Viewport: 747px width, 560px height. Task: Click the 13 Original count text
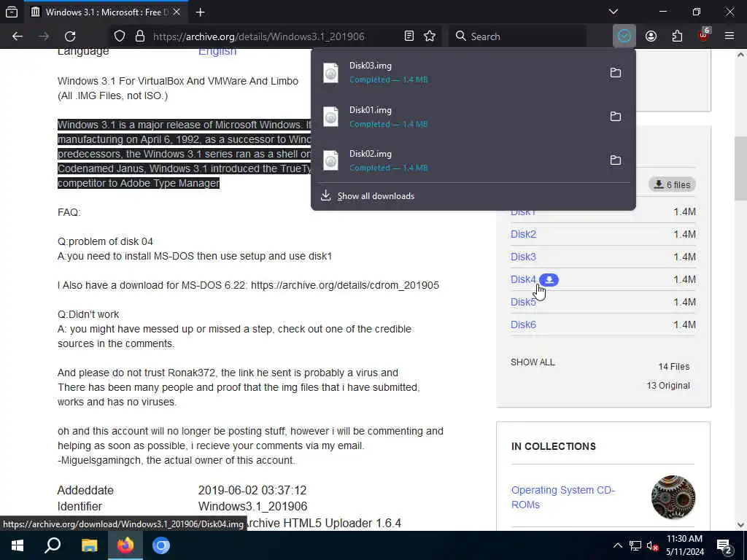click(x=668, y=386)
